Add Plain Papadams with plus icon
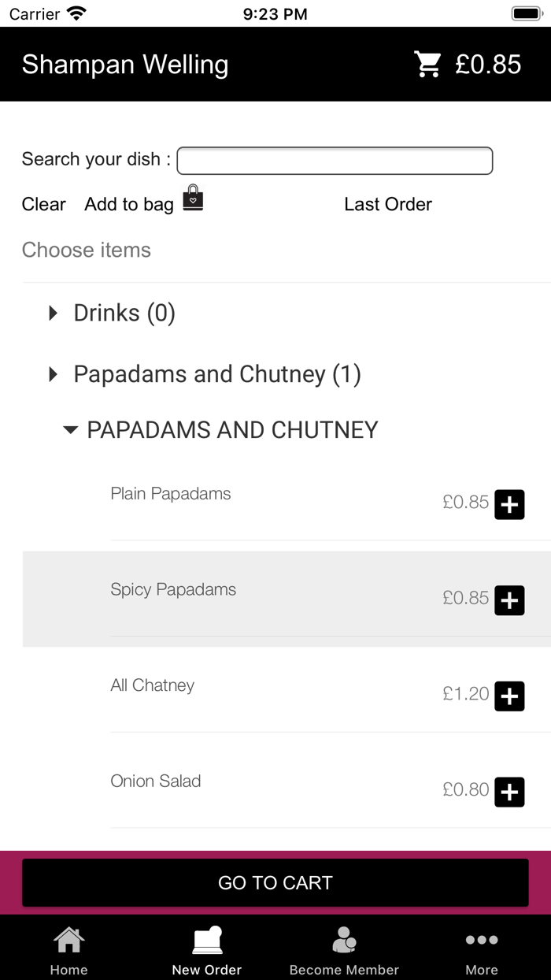 [x=509, y=504]
